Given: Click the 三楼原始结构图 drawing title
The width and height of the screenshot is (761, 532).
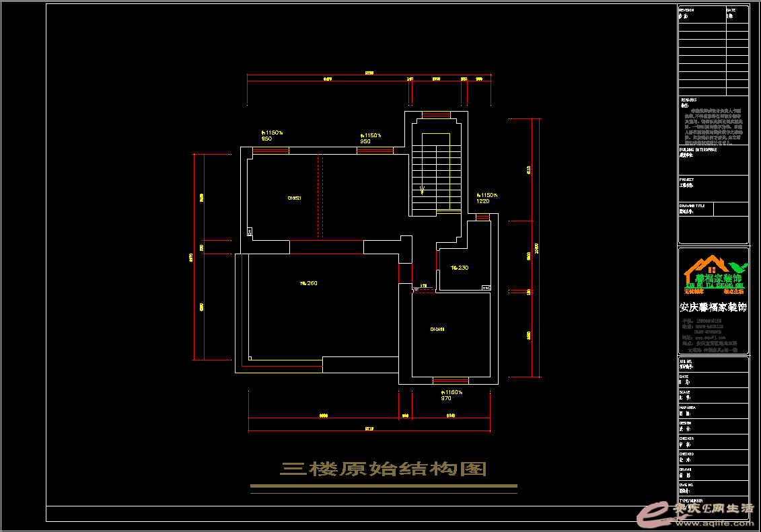Looking at the screenshot, I should pyautogui.click(x=383, y=469).
